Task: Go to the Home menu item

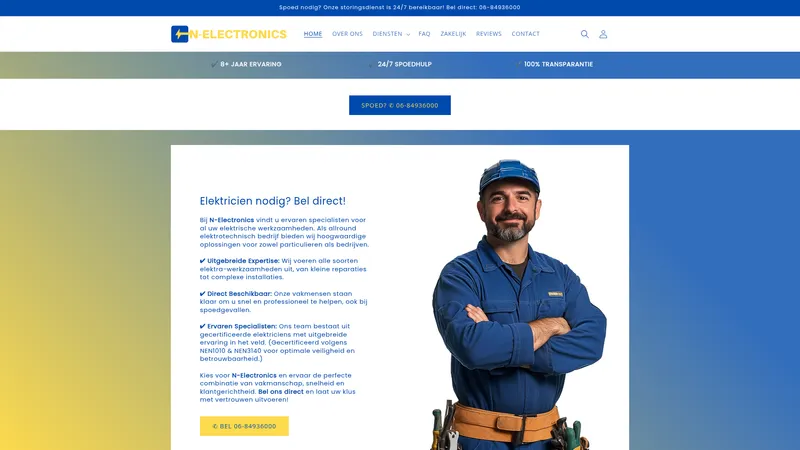Action: coord(313,34)
